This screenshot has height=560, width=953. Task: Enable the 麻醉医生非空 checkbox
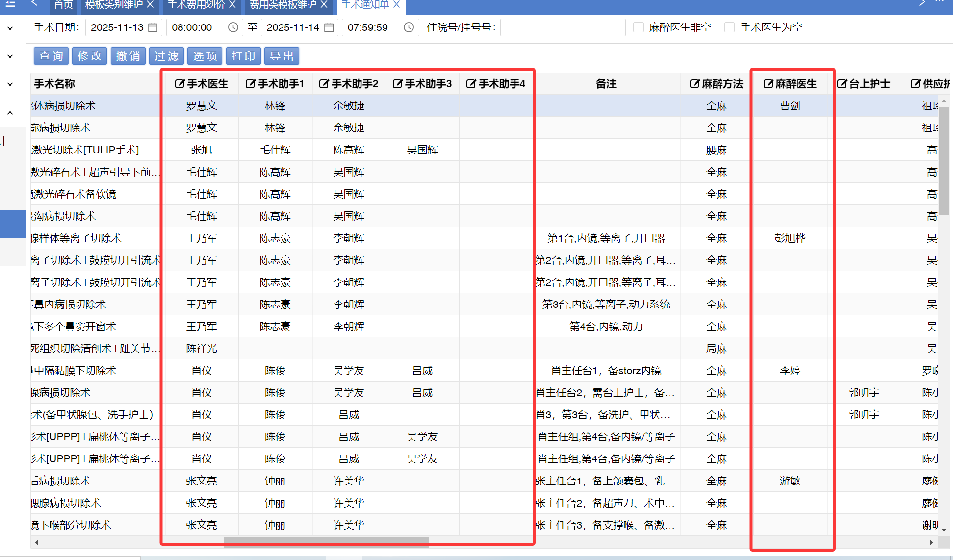point(638,27)
